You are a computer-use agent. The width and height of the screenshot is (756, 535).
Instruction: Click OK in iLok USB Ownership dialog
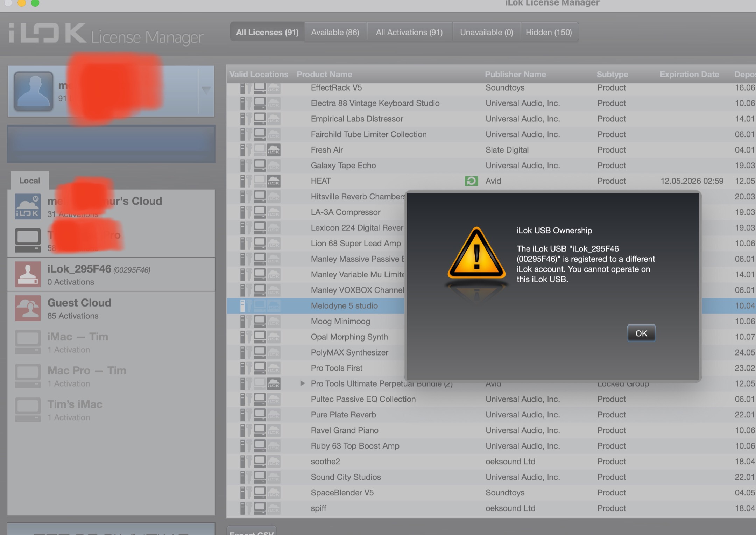click(641, 333)
